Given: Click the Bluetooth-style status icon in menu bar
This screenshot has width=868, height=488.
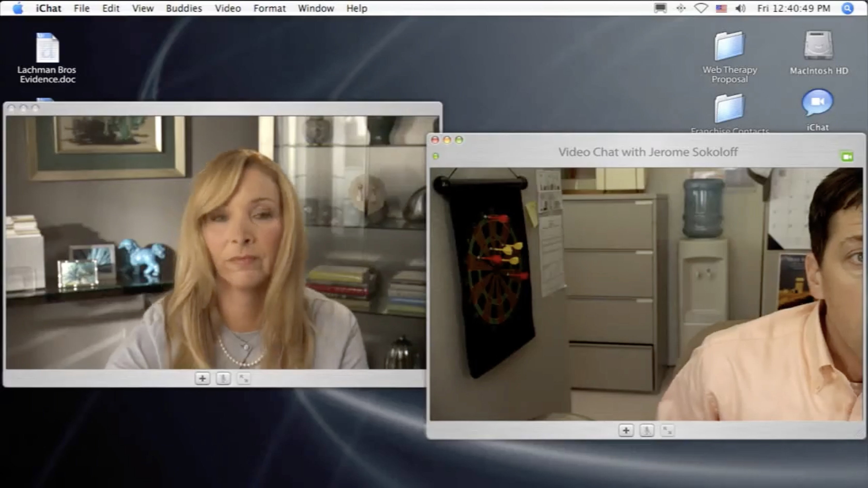Looking at the screenshot, I should (681, 8).
